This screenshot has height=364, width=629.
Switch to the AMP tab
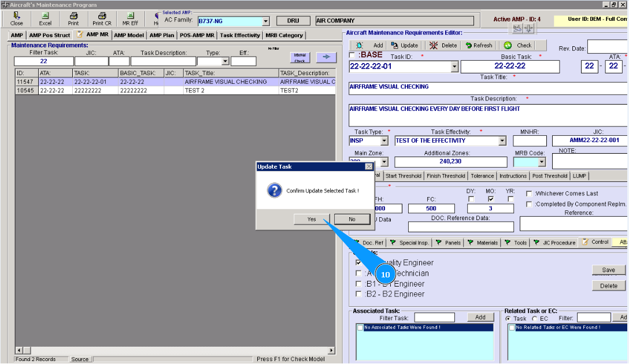17,35
